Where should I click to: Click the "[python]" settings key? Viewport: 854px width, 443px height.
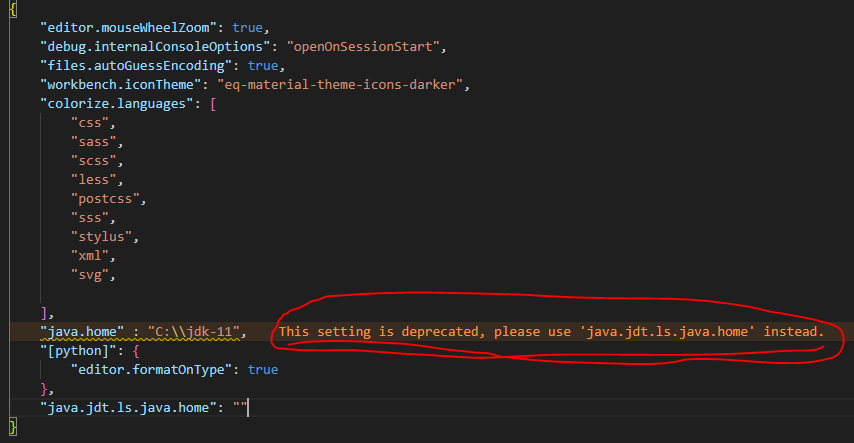point(78,351)
